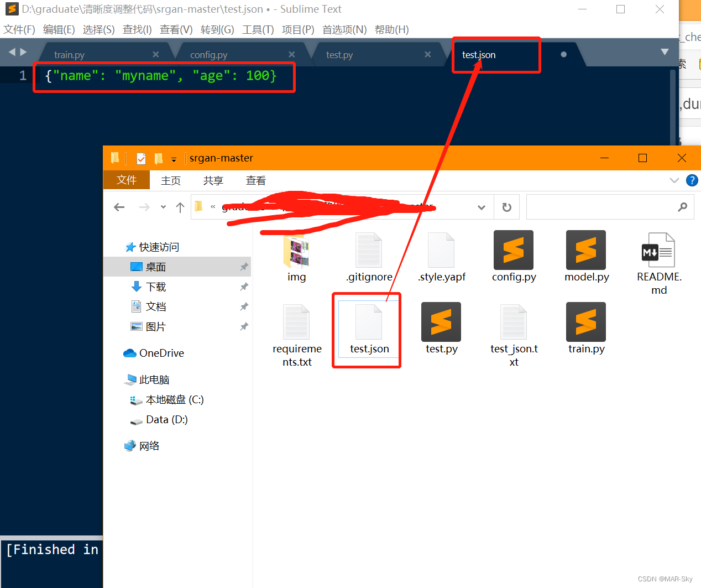The image size is (701, 588).
Task: Go to next tab arrow in Sublime
Action: [23, 52]
